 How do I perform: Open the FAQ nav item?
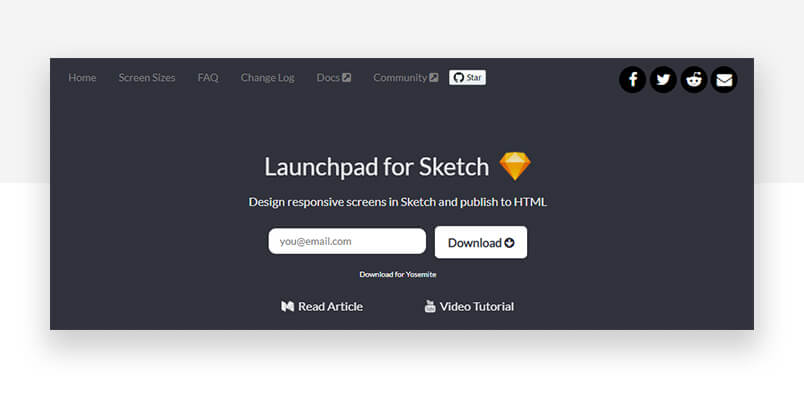coord(208,77)
